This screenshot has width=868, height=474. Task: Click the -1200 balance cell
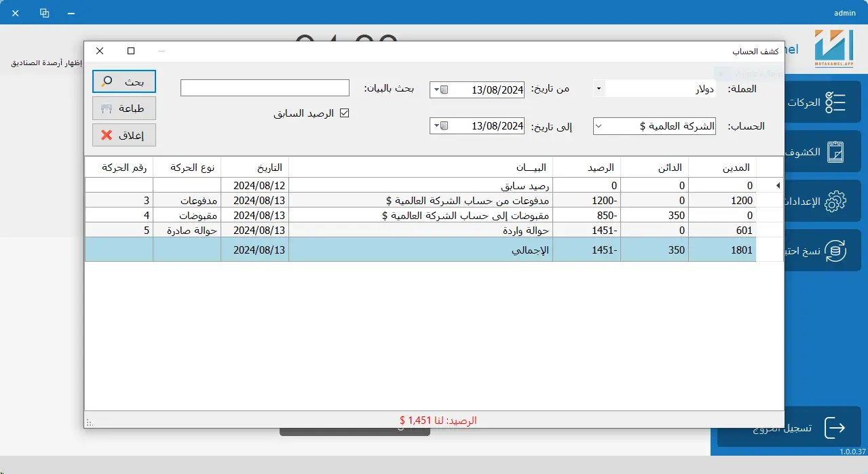pos(586,200)
